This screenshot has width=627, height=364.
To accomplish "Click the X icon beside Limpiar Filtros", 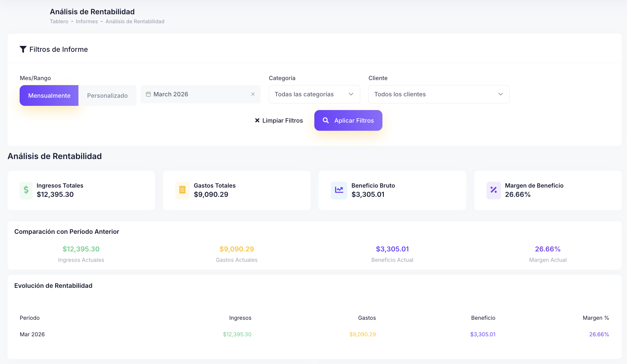I will (x=257, y=120).
